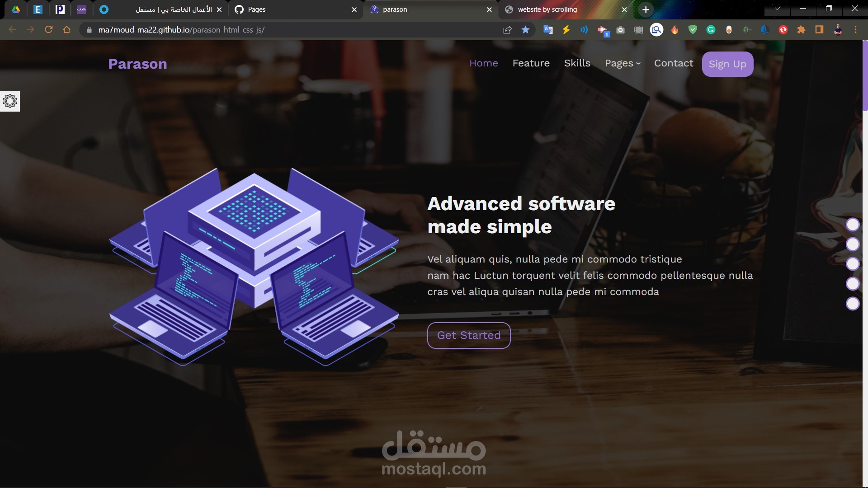
Task: Expand the Pages dropdown in navbar
Action: pos(622,63)
